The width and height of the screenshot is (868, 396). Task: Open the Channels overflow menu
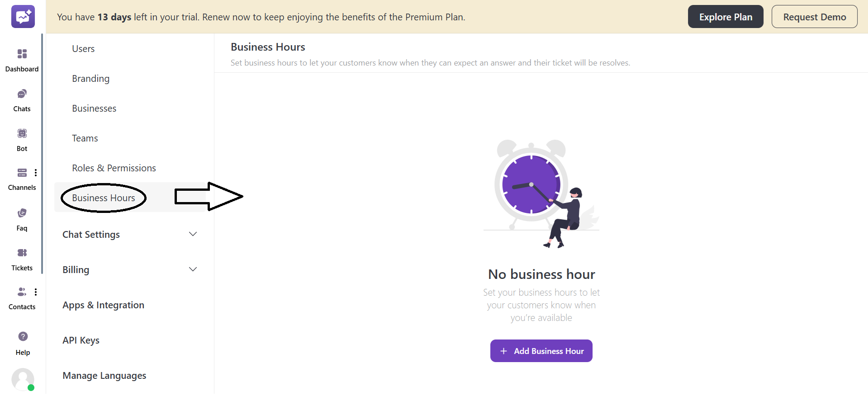coord(36,173)
